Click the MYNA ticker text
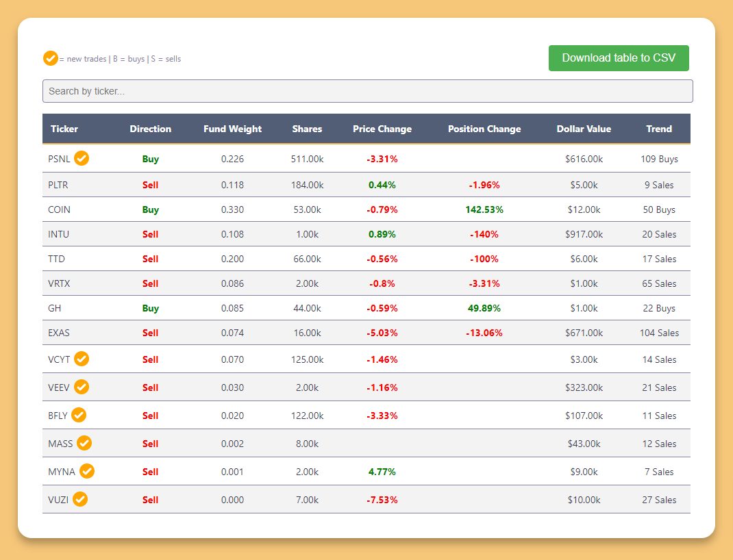733x560 pixels. click(61, 472)
